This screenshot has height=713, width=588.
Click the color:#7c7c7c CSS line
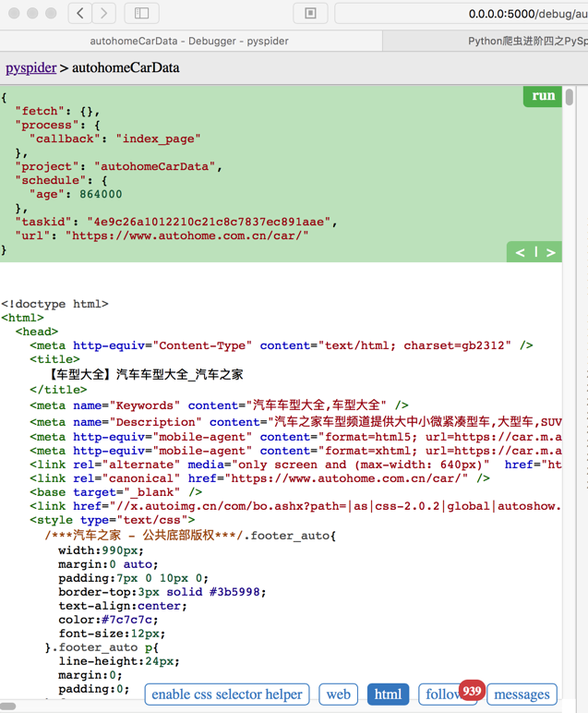click(x=108, y=620)
